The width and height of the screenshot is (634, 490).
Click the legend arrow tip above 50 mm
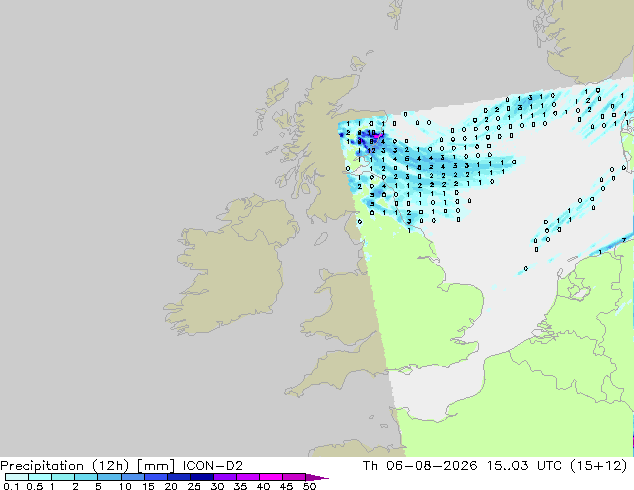pyautogui.click(x=317, y=477)
